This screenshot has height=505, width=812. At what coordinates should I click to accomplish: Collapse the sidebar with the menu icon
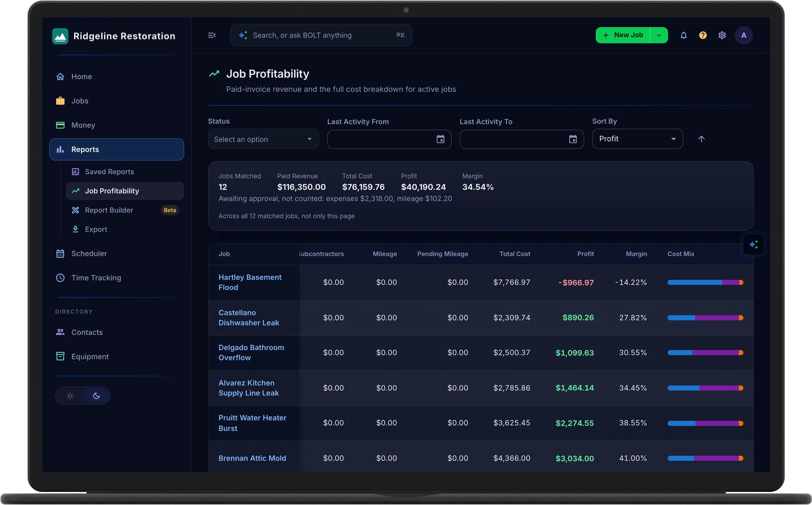click(212, 35)
